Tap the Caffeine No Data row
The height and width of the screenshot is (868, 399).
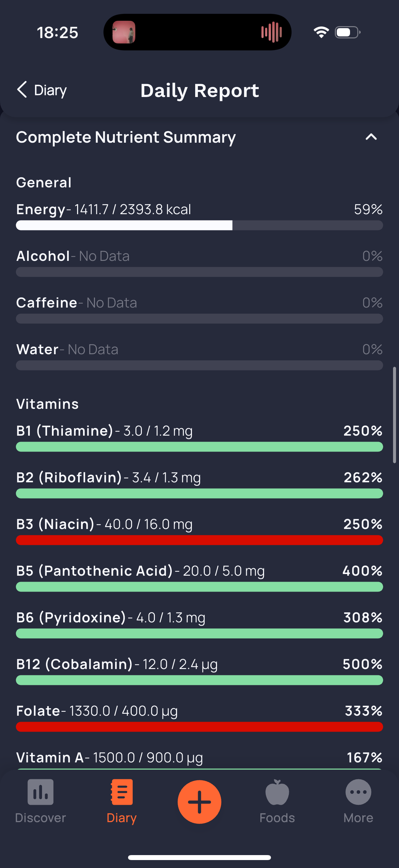pyautogui.click(x=199, y=309)
